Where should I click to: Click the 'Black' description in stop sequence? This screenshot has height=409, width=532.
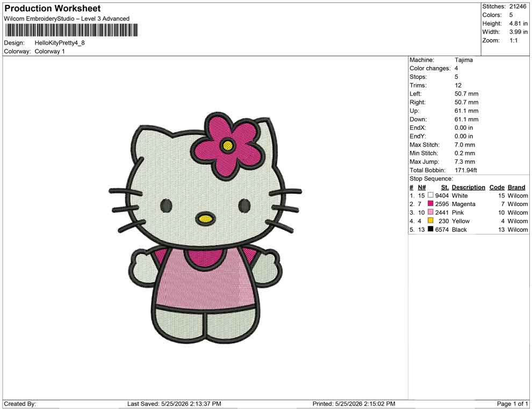point(459,229)
